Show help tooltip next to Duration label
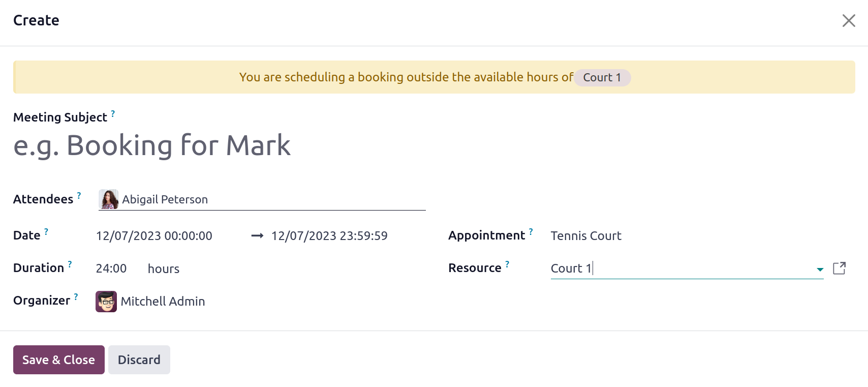868x387 pixels. pos(70,264)
